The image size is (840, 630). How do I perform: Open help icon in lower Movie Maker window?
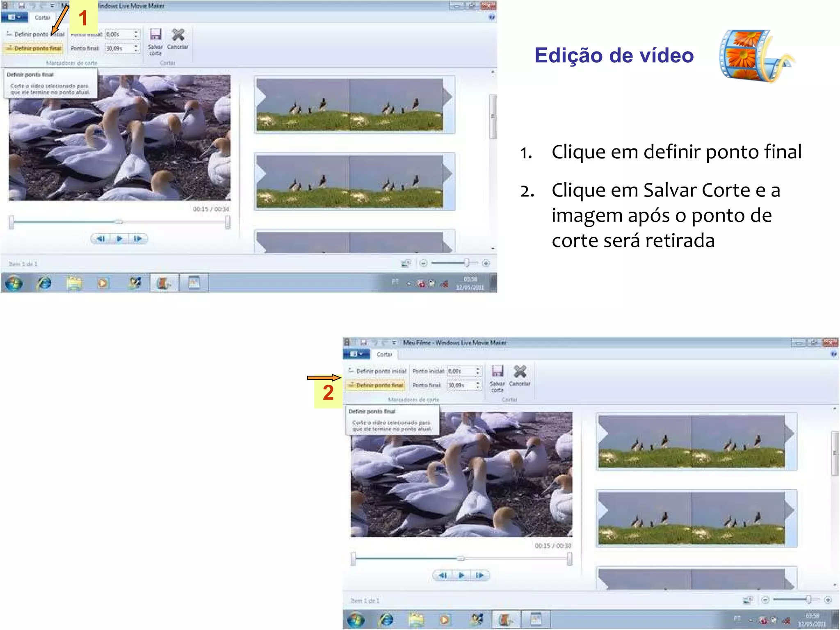tap(833, 354)
